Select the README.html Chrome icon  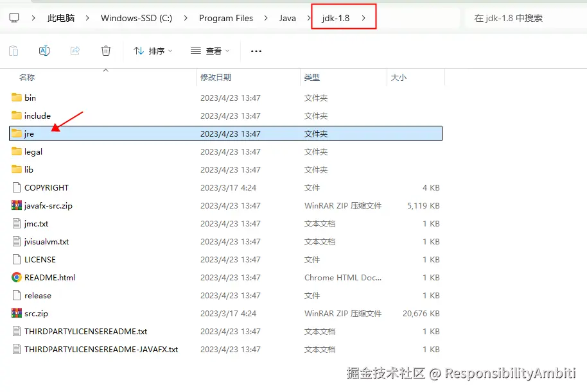(17, 277)
